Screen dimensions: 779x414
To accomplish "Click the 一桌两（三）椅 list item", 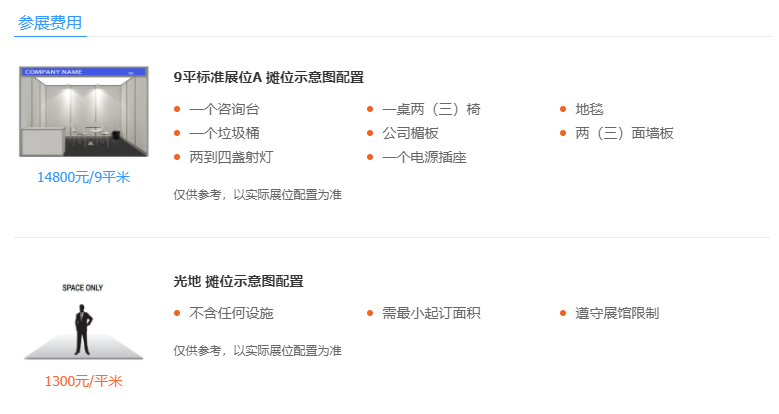I will (x=431, y=109).
